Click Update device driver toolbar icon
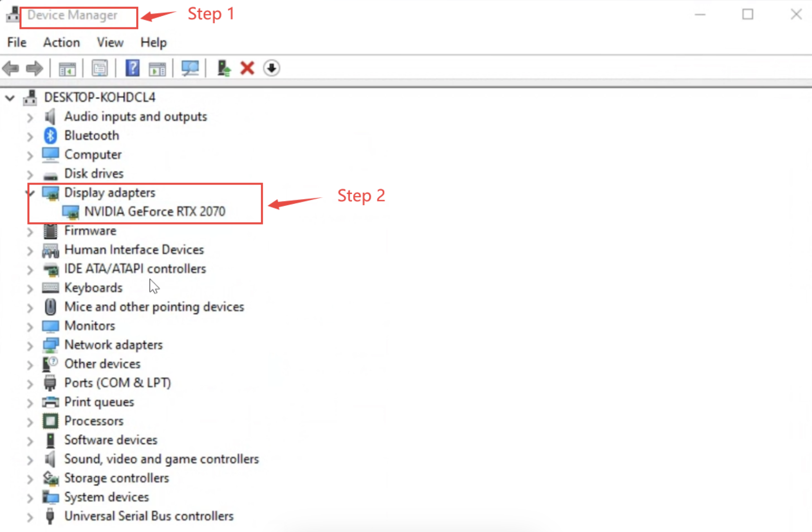Screen dimensions: 812x532 (x=224, y=68)
